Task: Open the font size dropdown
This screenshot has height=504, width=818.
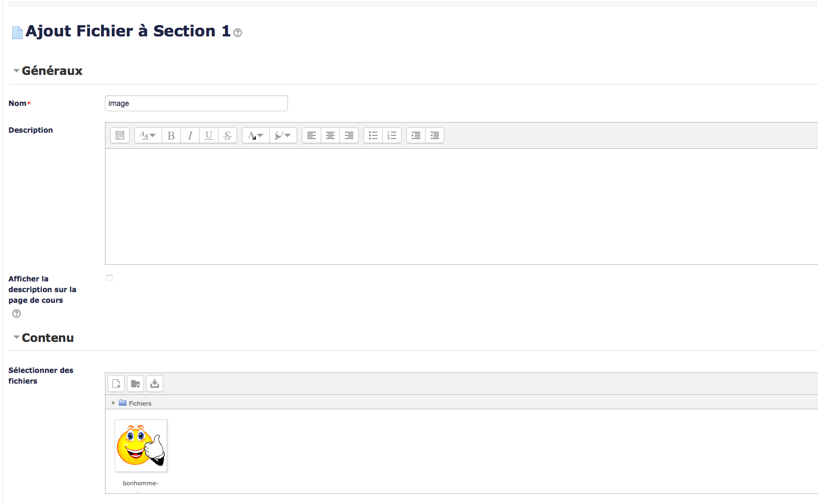Action: [148, 135]
